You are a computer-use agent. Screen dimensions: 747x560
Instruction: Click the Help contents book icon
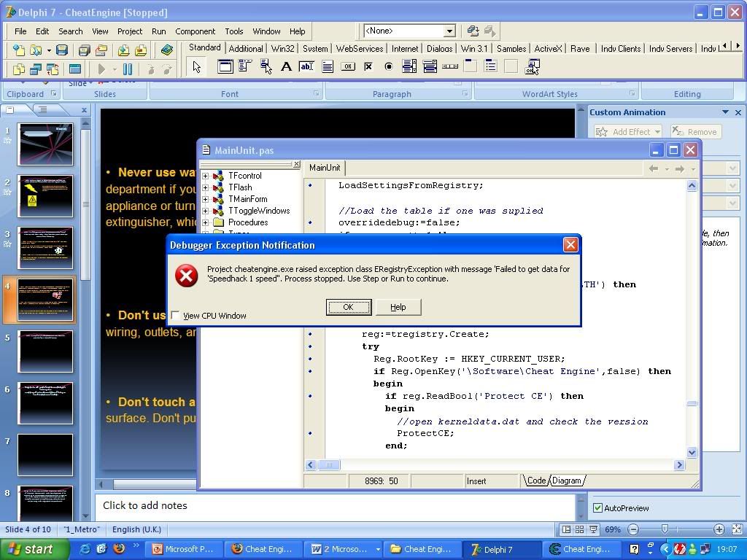click(167, 50)
